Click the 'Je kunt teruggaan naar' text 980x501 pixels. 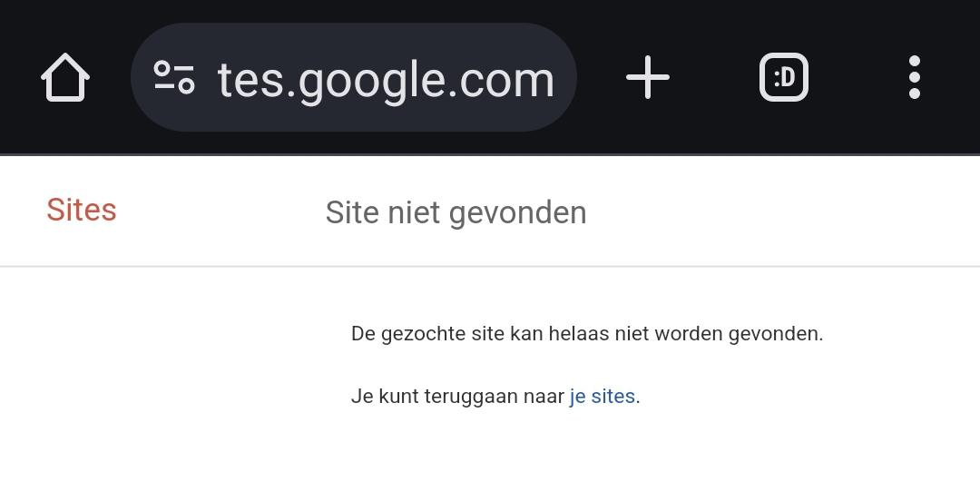tap(457, 396)
